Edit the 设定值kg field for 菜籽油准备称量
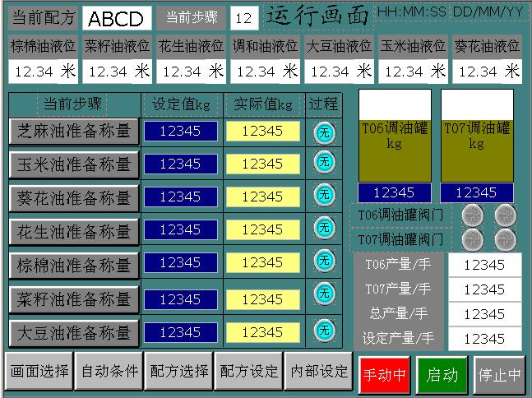Viewport: 532px width, 398px height. [x=181, y=299]
